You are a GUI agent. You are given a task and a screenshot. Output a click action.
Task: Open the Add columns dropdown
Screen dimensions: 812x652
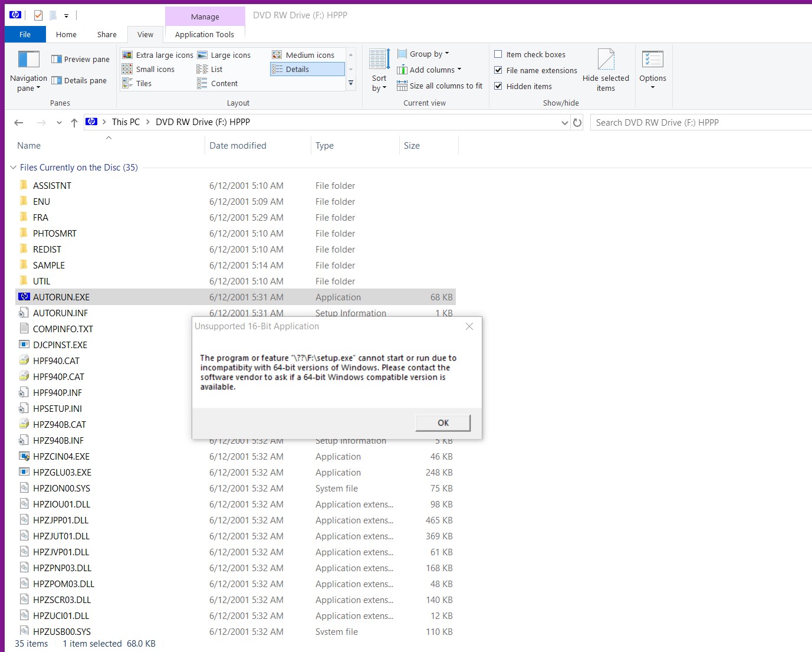pyautogui.click(x=429, y=70)
